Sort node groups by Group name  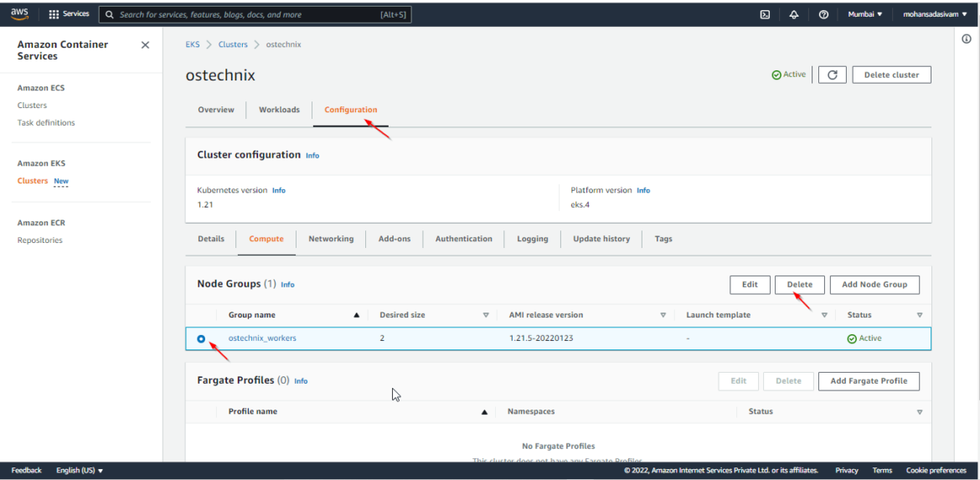point(356,315)
